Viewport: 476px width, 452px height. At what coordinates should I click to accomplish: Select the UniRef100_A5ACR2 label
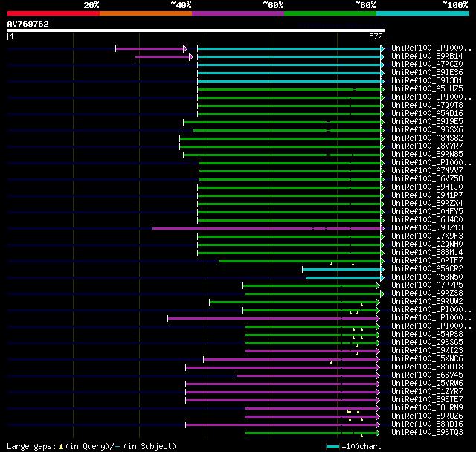(427, 269)
